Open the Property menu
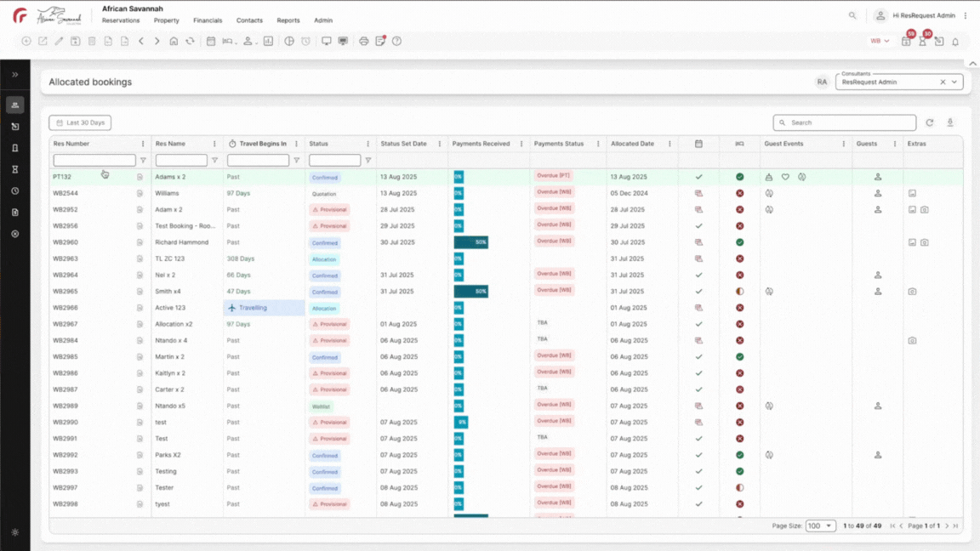Image resolution: width=980 pixels, height=551 pixels. coord(166,20)
